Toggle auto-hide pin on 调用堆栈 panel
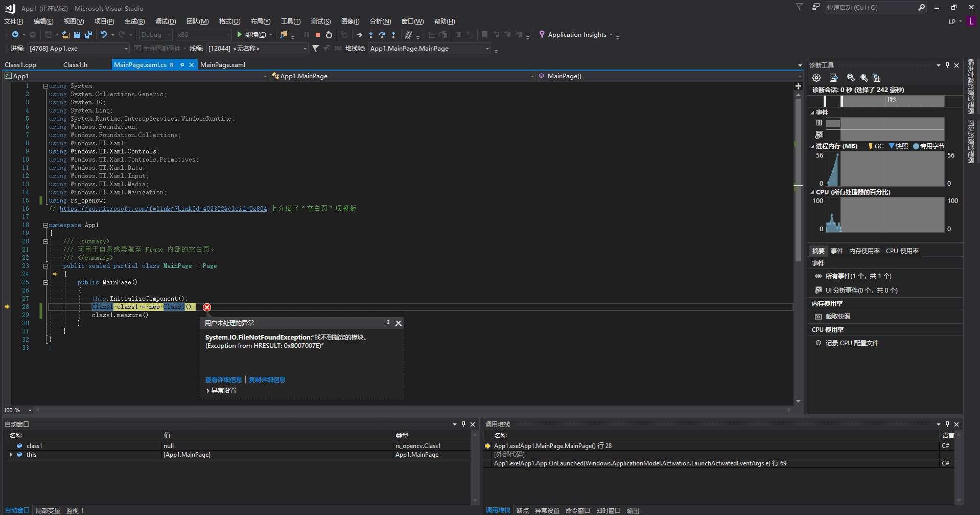980x515 pixels. [947, 424]
